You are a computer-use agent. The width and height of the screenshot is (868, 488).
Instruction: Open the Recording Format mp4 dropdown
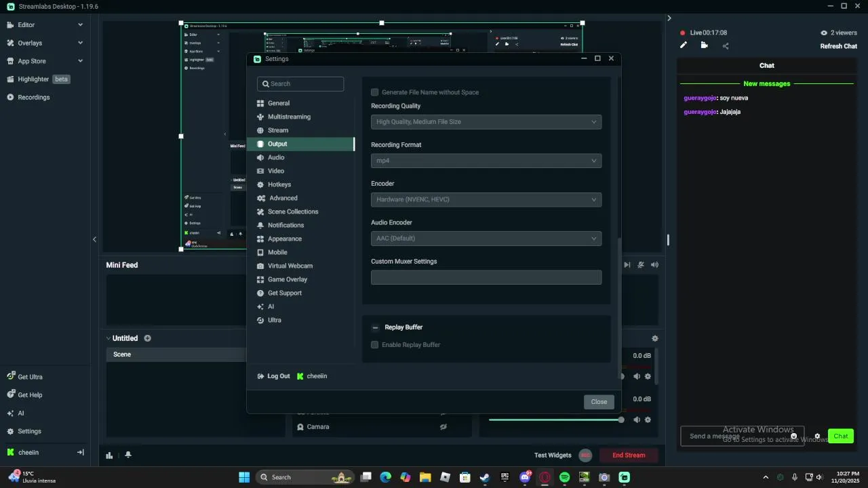coord(486,161)
